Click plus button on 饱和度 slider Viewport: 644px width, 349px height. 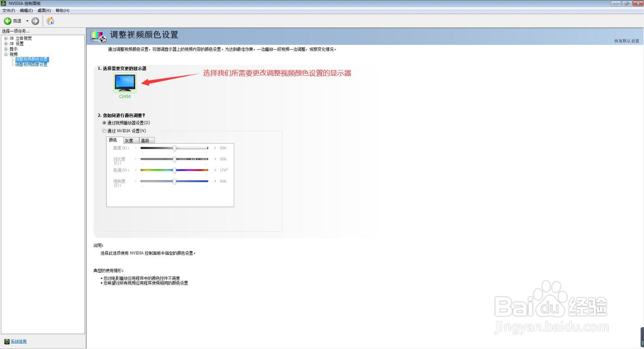tap(215, 181)
